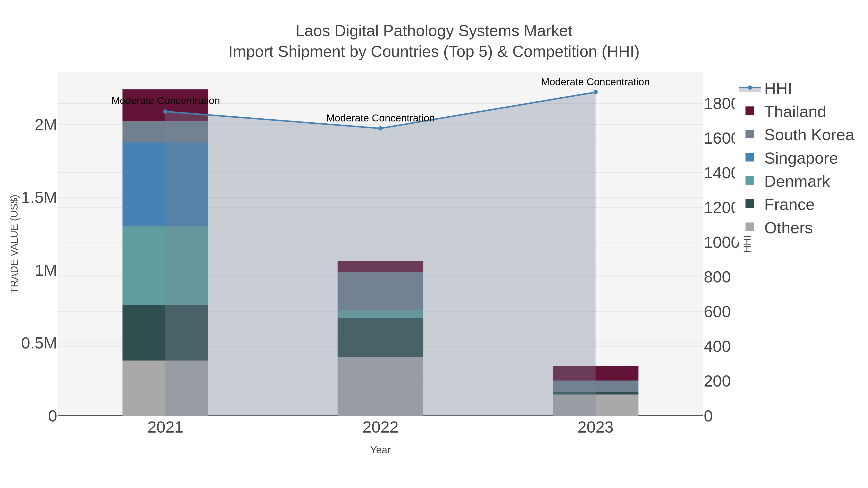Image resolution: width=868 pixels, height=488 pixels.
Task: Click the 2023 Others bar segment
Action: coord(595,405)
